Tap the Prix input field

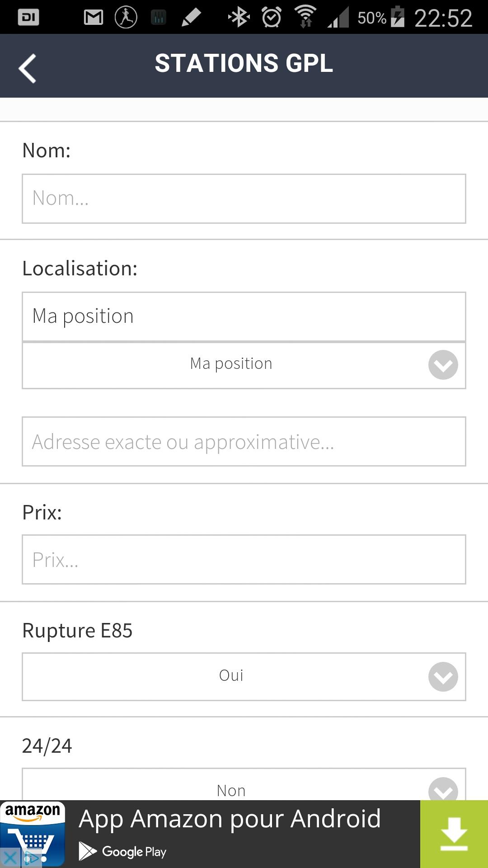pos(244,560)
